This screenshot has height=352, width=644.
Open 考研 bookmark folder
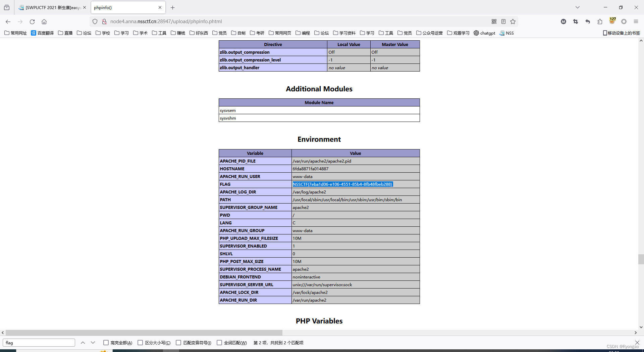point(257,33)
